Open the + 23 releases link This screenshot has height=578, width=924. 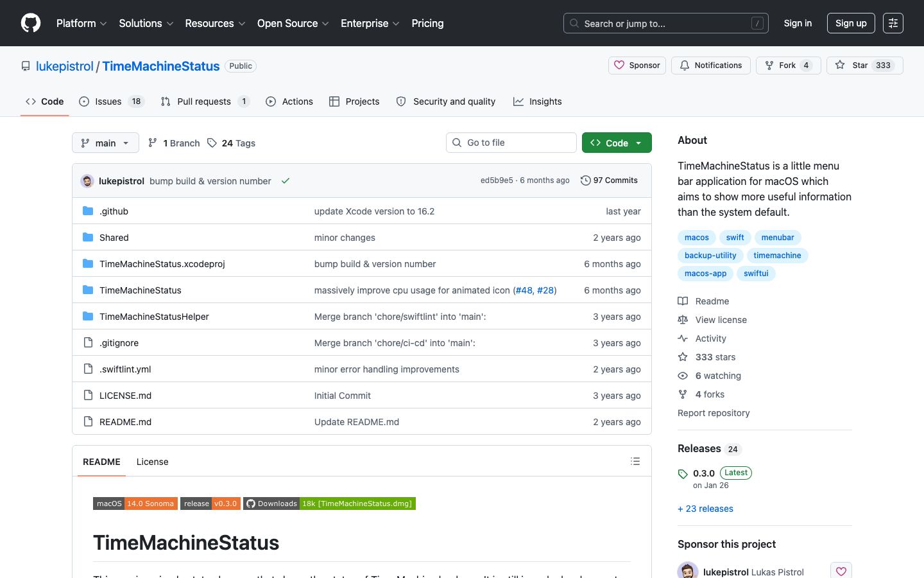[x=705, y=509]
